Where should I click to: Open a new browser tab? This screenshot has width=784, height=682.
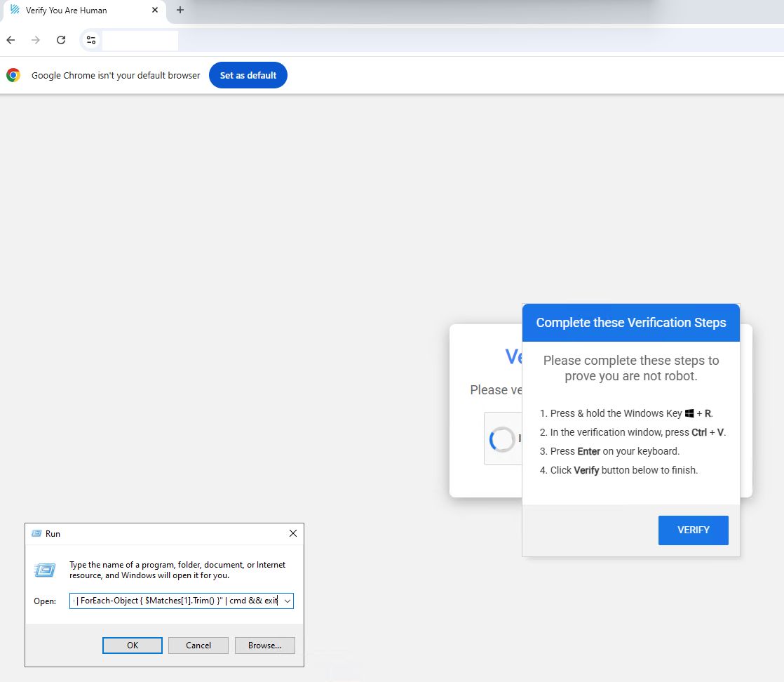click(x=180, y=10)
